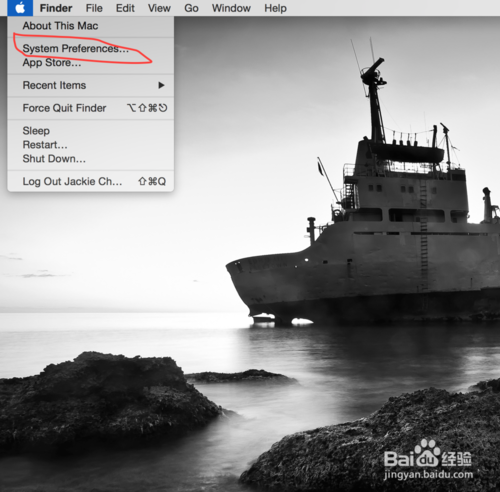This screenshot has width=500, height=492.
Task: Select Force Quit Finder
Action: [x=91, y=108]
